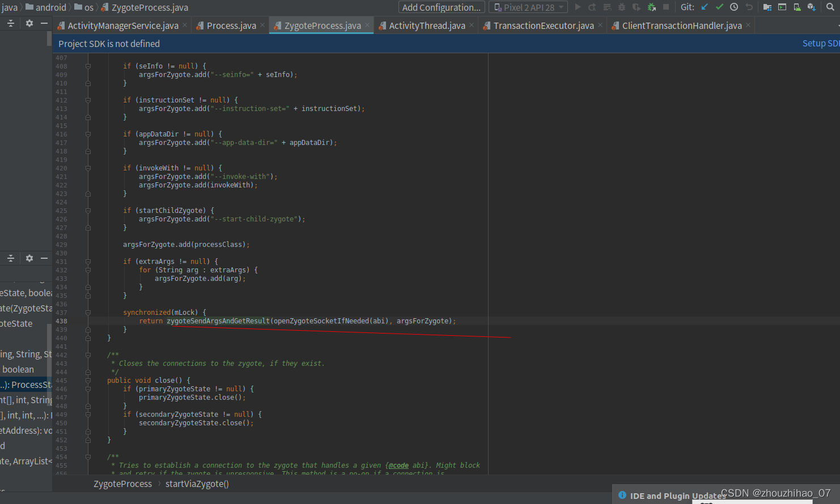Click Git Update Project arrow icon
The image size is (840, 504).
[x=705, y=7]
